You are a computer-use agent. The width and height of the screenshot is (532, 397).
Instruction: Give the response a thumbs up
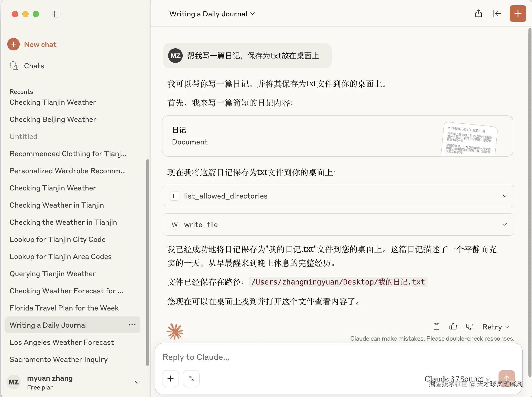[x=453, y=327]
